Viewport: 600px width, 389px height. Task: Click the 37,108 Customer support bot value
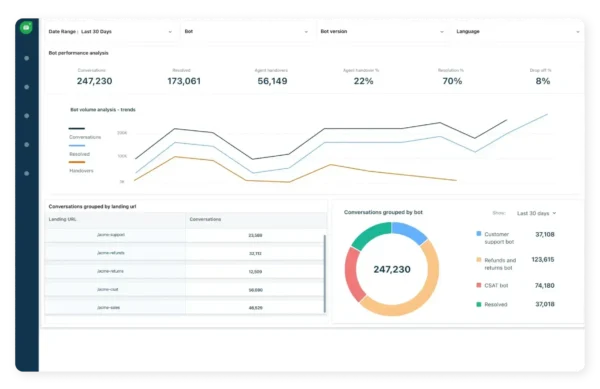click(545, 234)
